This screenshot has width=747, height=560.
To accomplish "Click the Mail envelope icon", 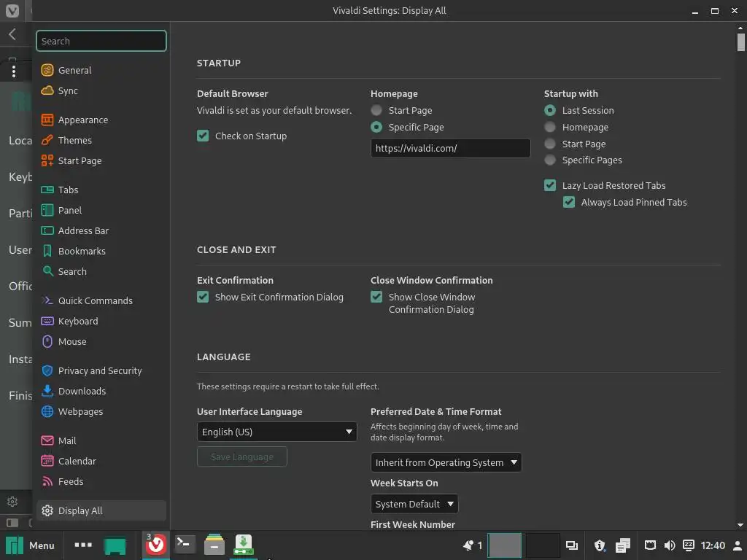I will (47, 441).
